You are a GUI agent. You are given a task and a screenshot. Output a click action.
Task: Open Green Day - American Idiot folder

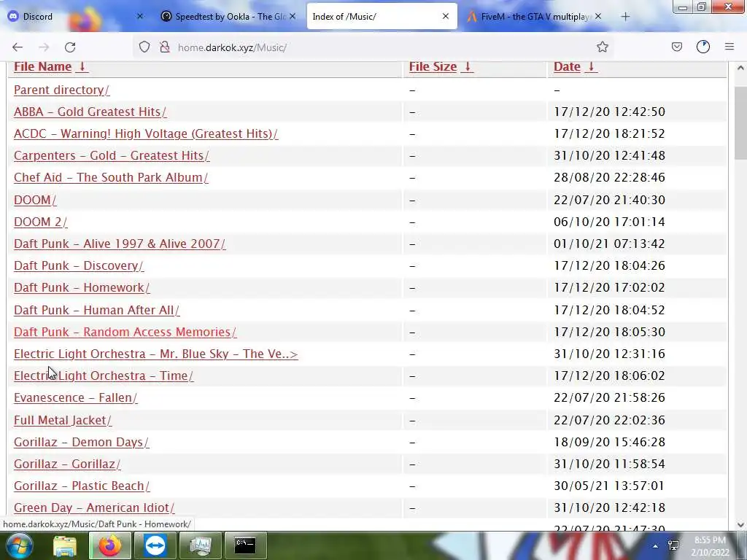[94, 508]
